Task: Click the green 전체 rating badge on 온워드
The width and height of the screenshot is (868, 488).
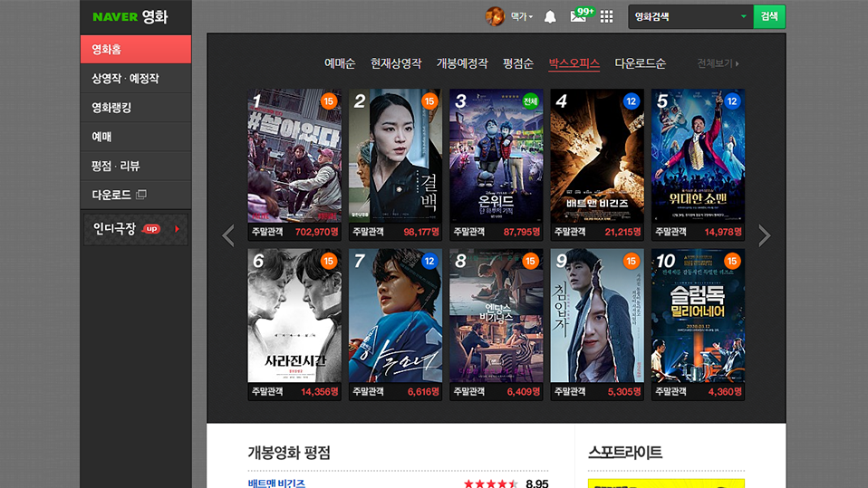Action: click(x=530, y=101)
